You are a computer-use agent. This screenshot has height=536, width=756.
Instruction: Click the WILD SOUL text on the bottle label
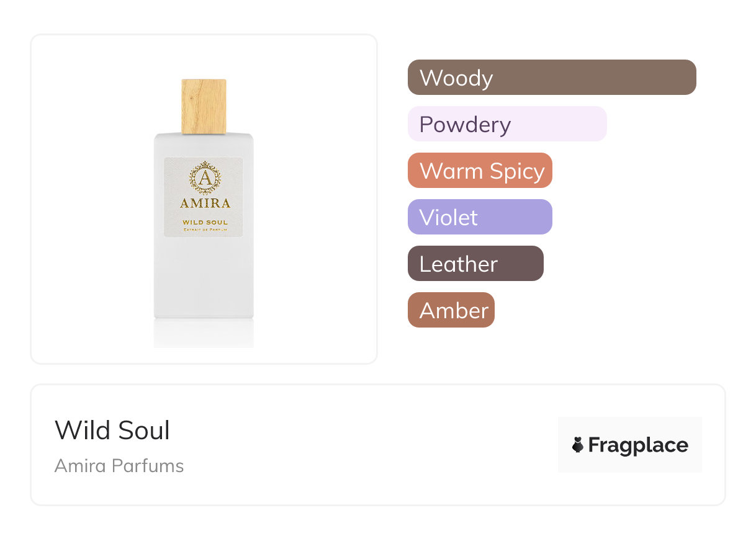205,222
